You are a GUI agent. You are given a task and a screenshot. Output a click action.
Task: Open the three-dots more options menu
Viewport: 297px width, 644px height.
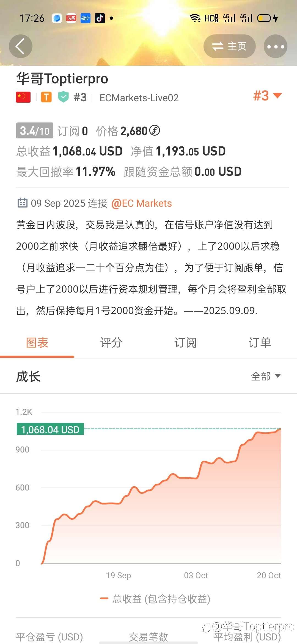(x=276, y=46)
